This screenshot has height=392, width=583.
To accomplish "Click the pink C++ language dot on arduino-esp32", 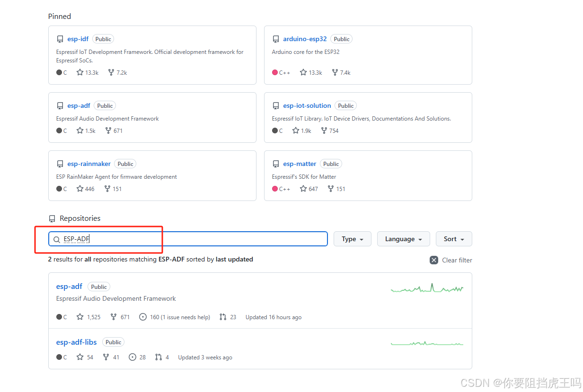I will tap(275, 72).
